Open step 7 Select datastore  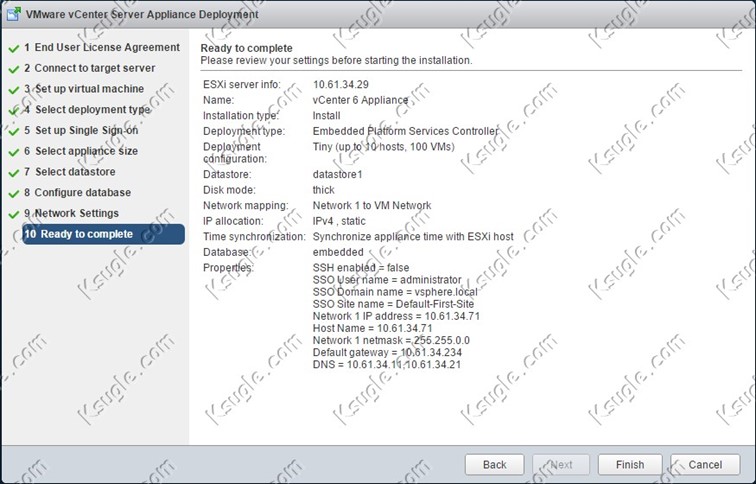pos(70,172)
